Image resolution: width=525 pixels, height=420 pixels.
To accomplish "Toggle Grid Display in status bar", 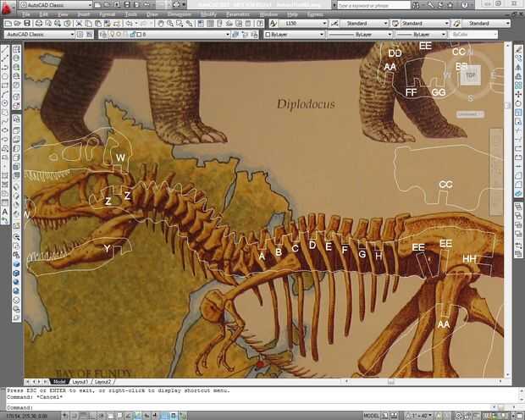I will (x=84, y=416).
